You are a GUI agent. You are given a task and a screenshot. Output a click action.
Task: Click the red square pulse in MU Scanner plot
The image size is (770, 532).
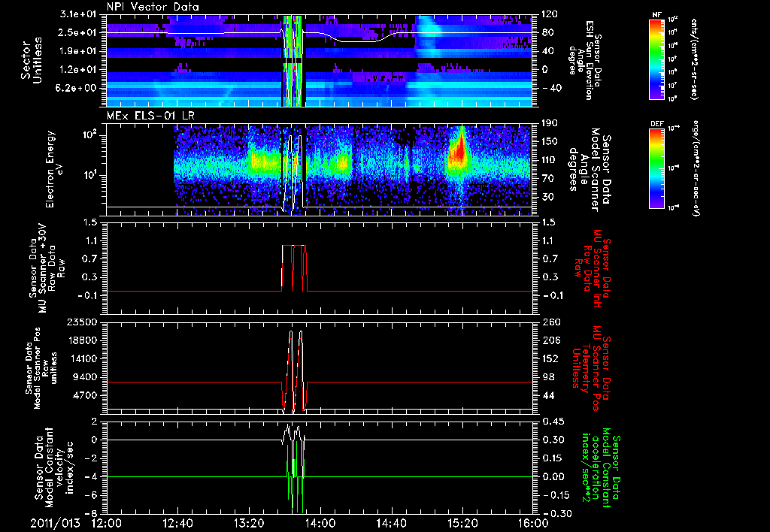click(294, 268)
